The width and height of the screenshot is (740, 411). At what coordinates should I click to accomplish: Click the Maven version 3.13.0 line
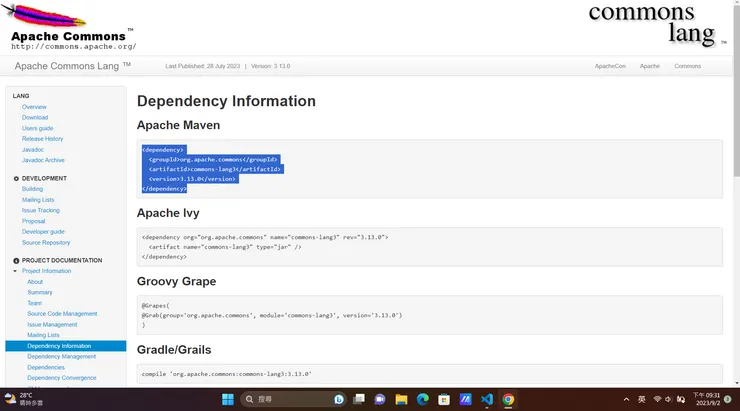[192, 179]
